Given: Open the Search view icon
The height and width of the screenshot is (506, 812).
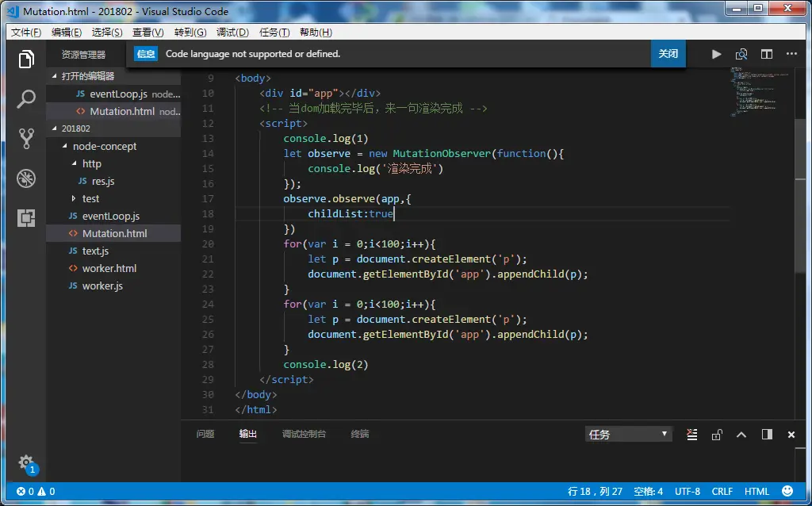Looking at the screenshot, I should point(26,98).
